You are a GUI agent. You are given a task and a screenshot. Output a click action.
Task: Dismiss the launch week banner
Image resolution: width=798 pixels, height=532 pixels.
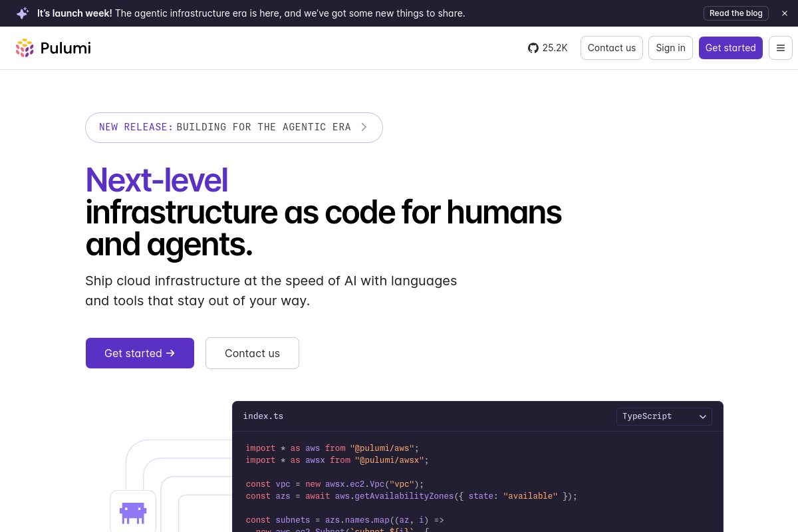[x=785, y=13]
